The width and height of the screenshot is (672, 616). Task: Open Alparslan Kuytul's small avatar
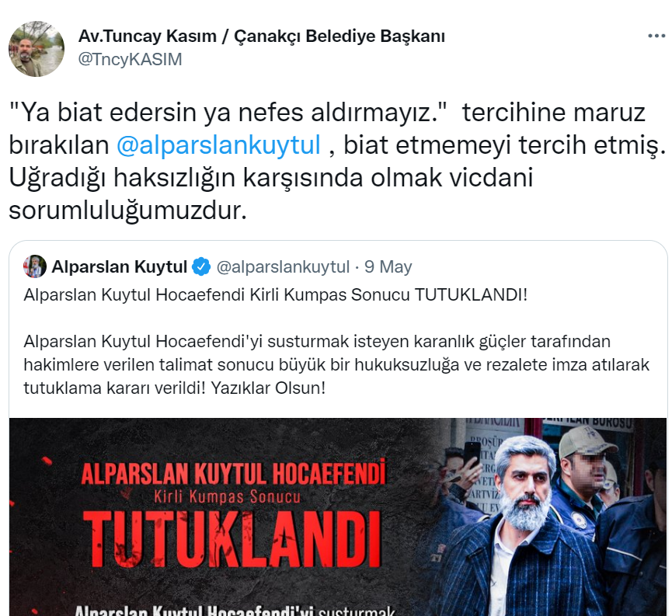pyautogui.click(x=35, y=266)
